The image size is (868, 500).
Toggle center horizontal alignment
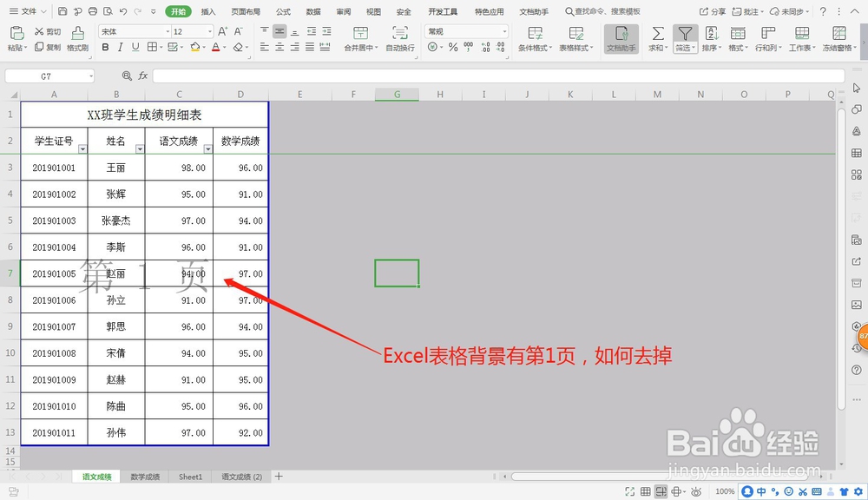tap(279, 48)
